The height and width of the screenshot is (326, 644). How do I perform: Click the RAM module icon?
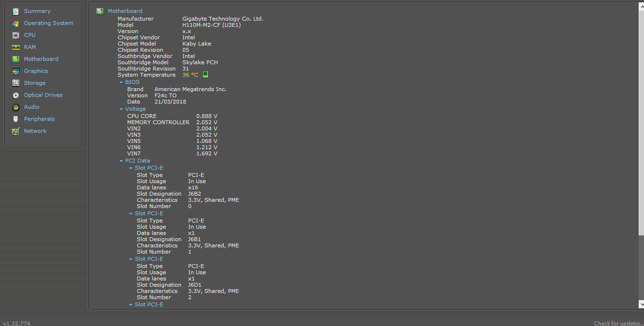click(x=16, y=47)
